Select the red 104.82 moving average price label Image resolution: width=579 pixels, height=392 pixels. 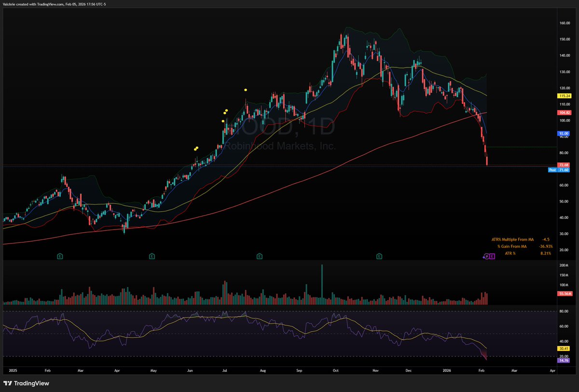[565, 112]
